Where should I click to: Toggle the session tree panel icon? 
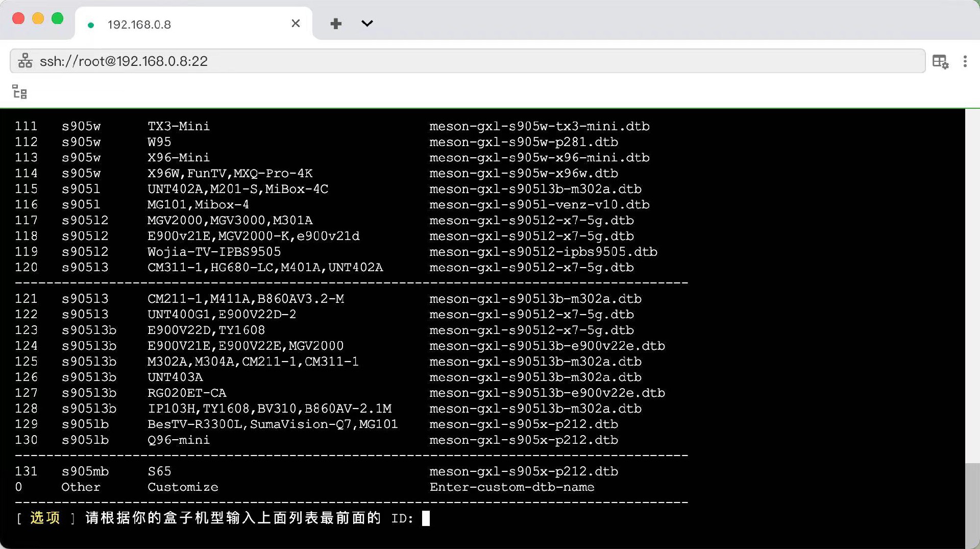pyautogui.click(x=19, y=92)
